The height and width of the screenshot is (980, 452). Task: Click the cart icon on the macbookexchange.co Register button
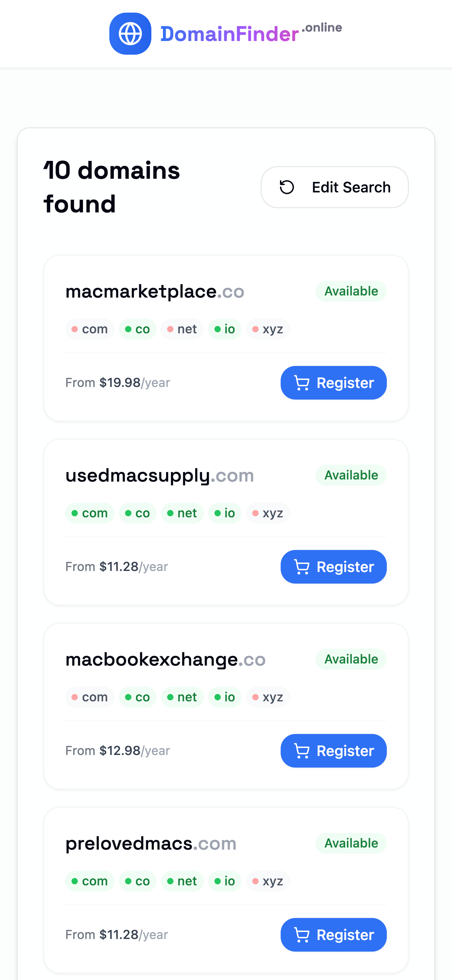302,751
